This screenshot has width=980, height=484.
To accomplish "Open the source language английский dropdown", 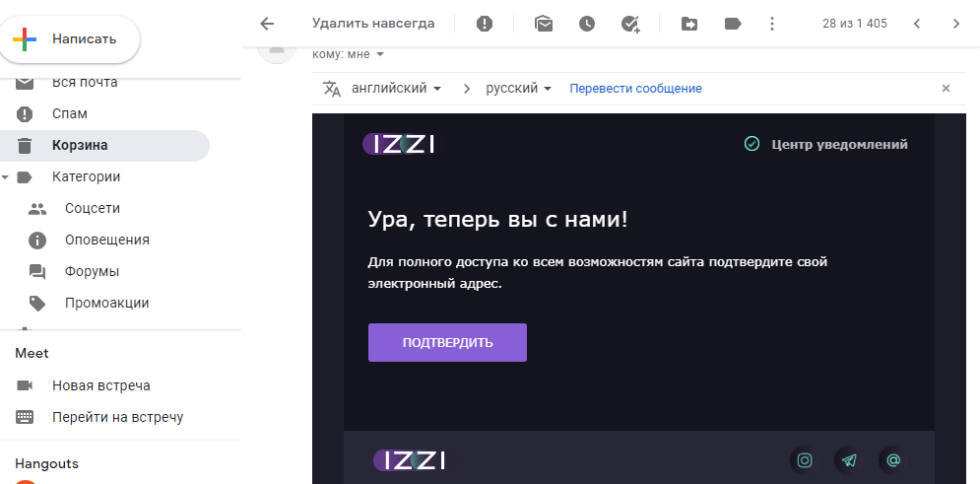I will [396, 89].
